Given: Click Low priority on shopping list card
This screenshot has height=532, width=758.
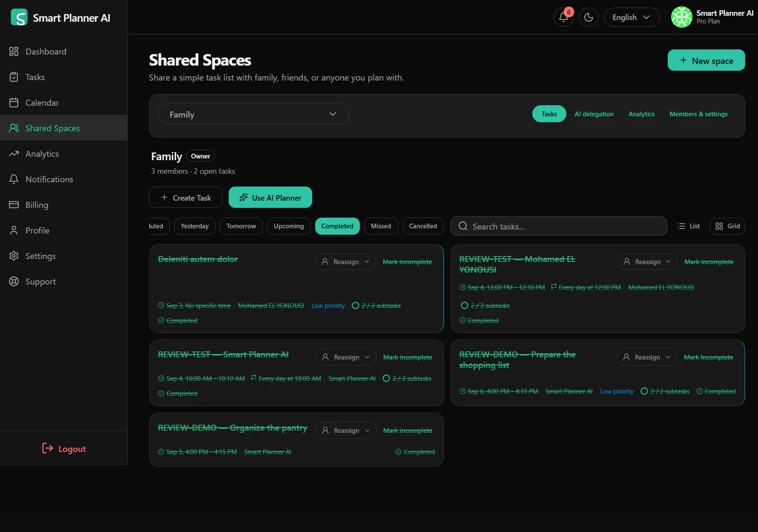Looking at the screenshot, I should (617, 391).
